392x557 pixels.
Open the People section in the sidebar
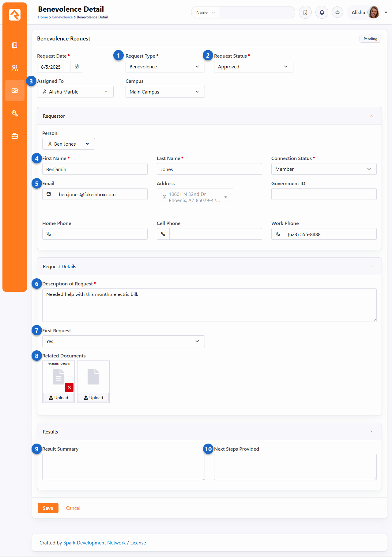point(15,68)
